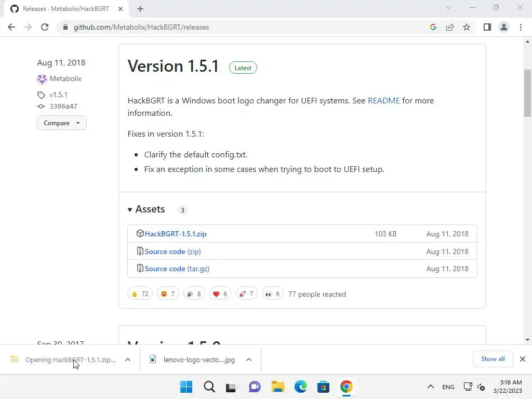Toggle heart reaction with 6

coord(220,294)
